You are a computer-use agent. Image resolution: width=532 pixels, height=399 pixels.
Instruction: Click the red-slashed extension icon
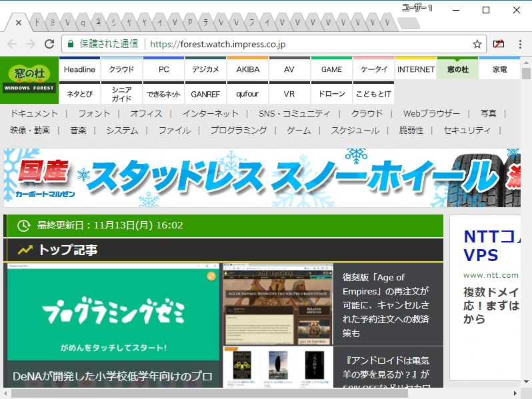pos(499,44)
